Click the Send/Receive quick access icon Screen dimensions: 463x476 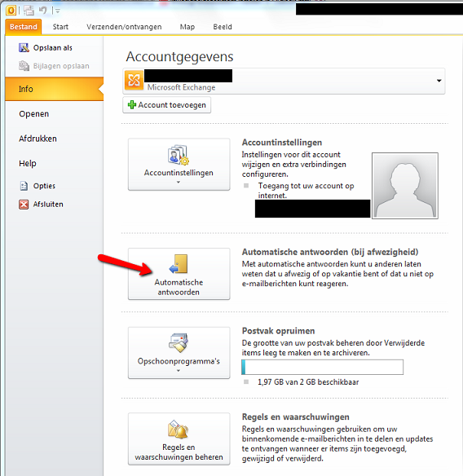[x=29, y=11]
